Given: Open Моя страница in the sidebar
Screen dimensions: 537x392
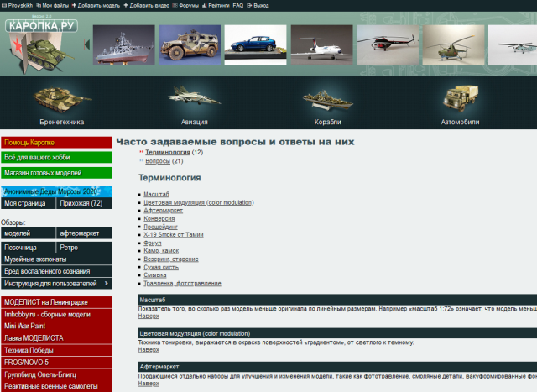Looking at the screenshot, I should coord(28,203).
